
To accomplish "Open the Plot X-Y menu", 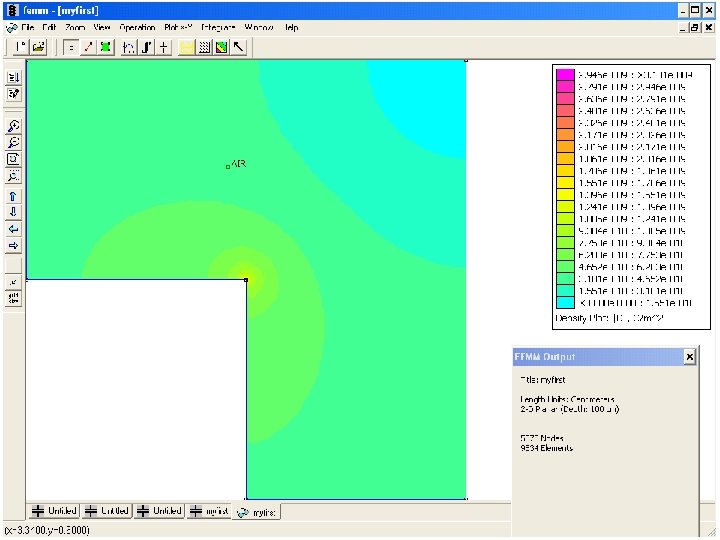I will (178, 28).
